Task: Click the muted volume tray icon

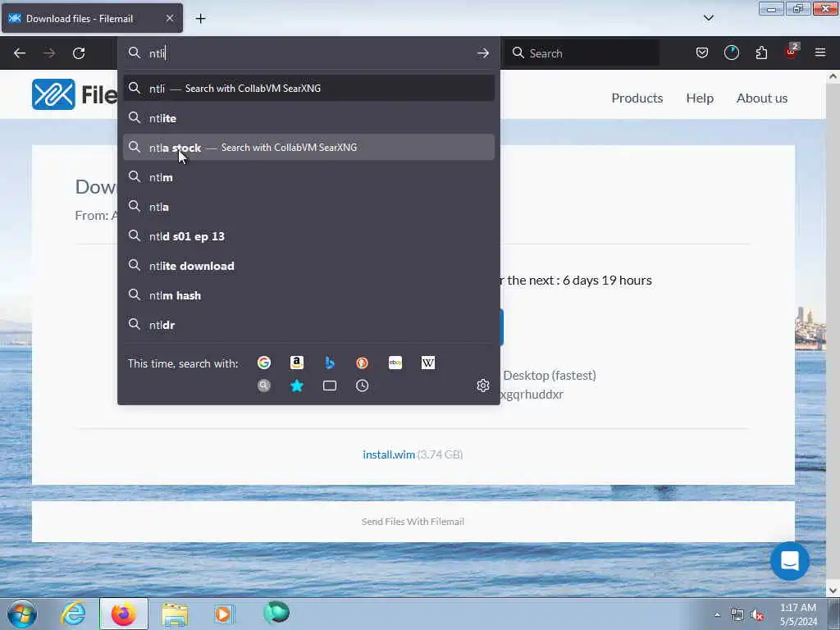Action: [757, 615]
